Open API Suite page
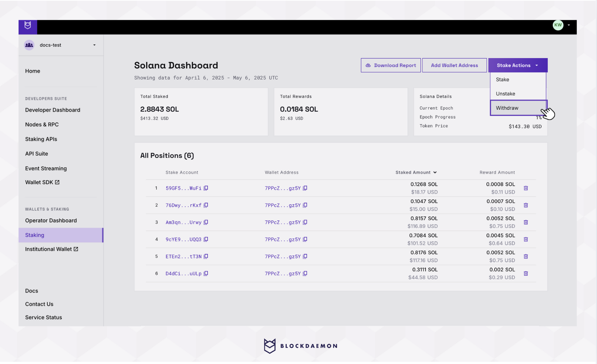 point(37,154)
